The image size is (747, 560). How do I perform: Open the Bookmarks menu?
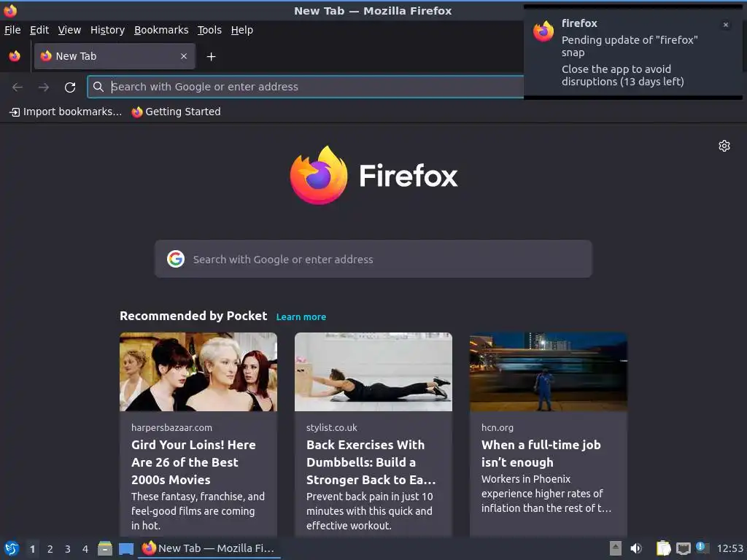[x=161, y=30]
